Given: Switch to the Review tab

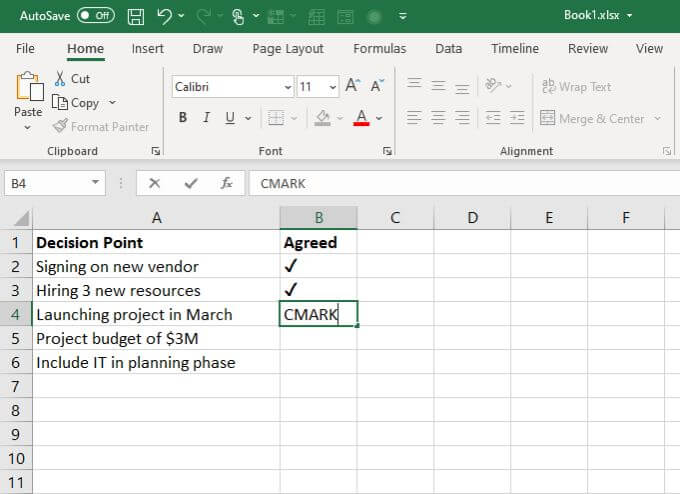Looking at the screenshot, I should [588, 49].
